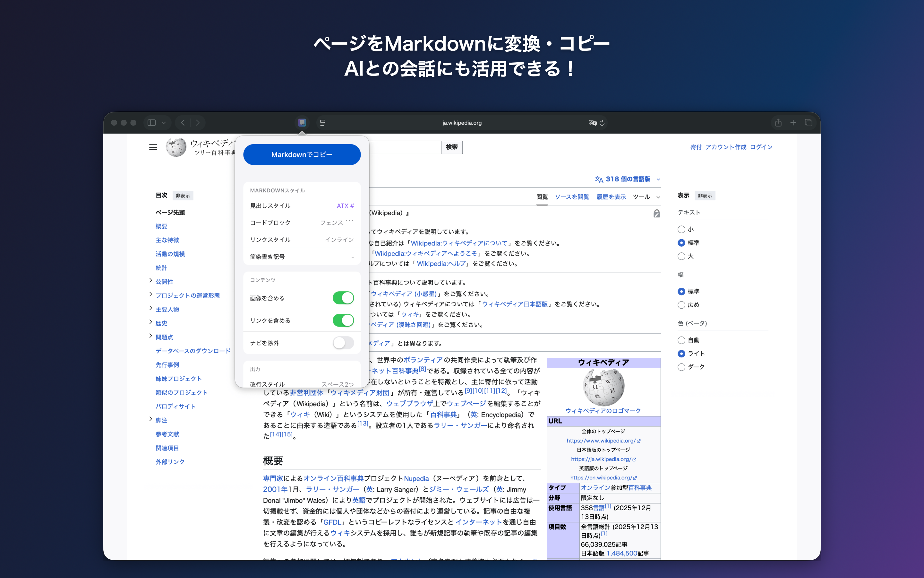924x578 pixels.
Task: Switch to 閲覧 tab
Action: (542, 197)
